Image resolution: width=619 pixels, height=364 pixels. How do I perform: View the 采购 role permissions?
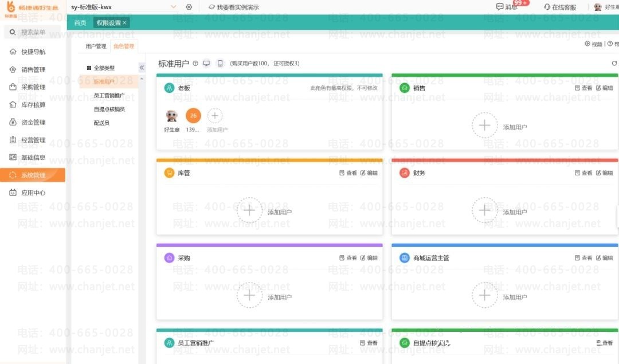[x=348, y=258]
